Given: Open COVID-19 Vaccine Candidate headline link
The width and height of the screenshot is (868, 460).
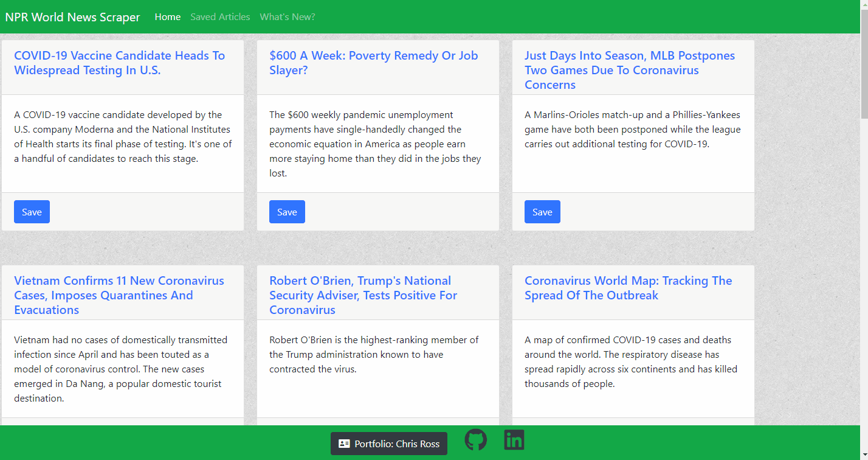Looking at the screenshot, I should pos(120,63).
